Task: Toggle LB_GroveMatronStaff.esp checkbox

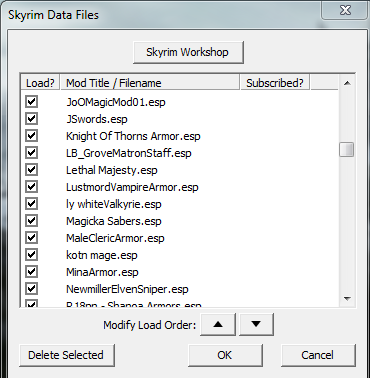Action: point(31,153)
